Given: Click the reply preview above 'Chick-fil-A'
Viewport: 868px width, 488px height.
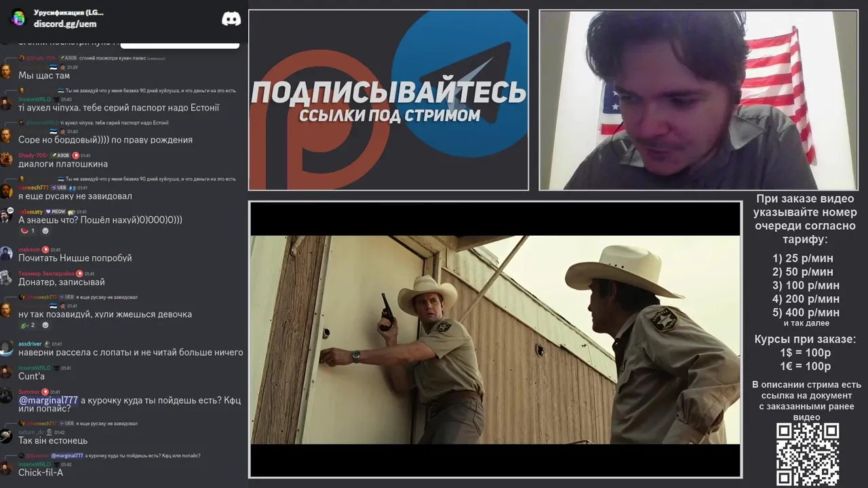Looking at the screenshot, I should click(x=108, y=455).
